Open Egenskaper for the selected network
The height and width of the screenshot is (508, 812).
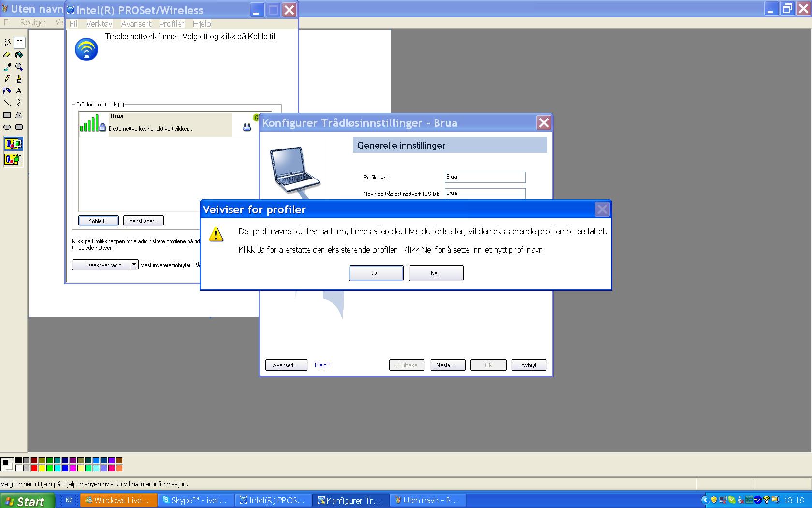tap(144, 221)
